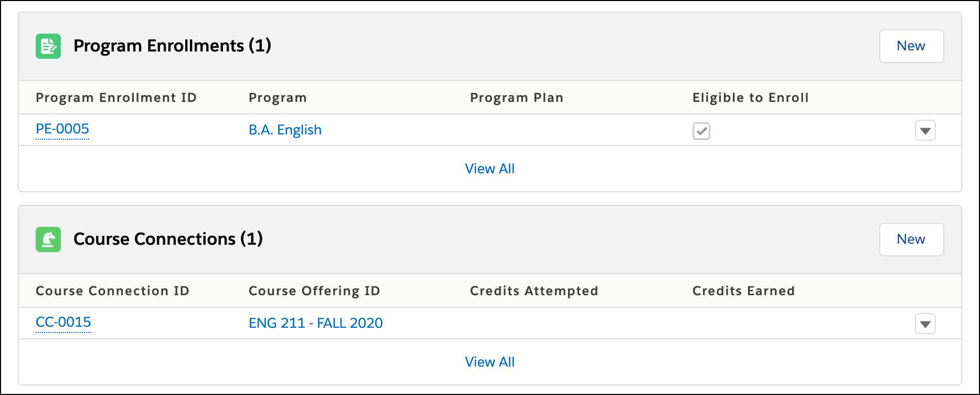Click View All under Program Enrollments
The height and width of the screenshot is (395, 980).
(x=489, y=168)
